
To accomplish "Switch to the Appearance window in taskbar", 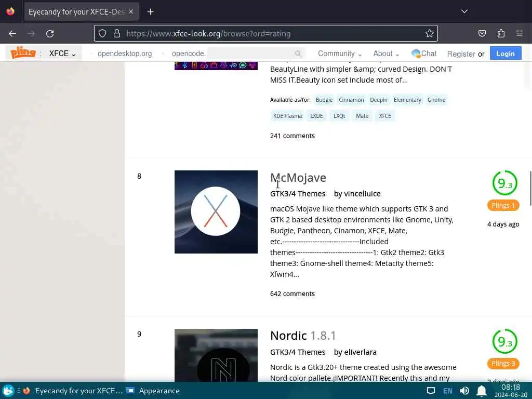I will (x=153, y=391).
